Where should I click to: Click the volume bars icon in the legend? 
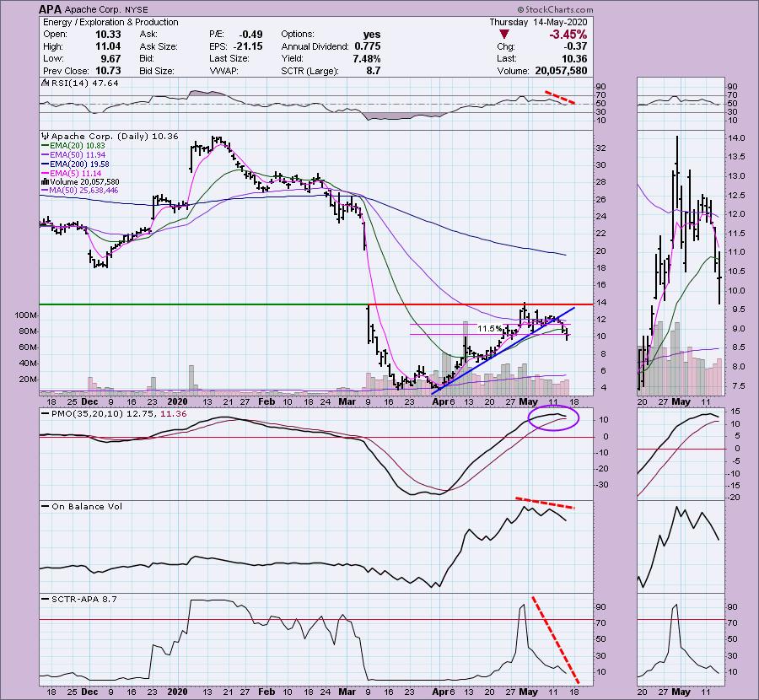coord(46,182)
